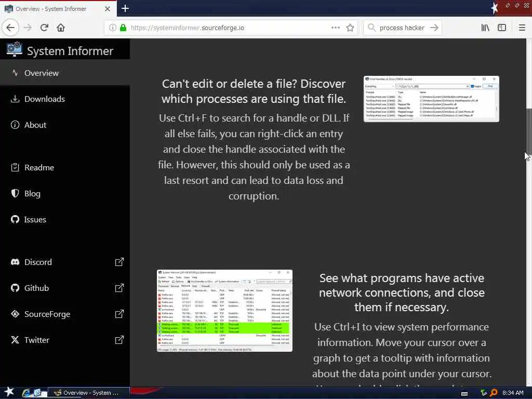Click the green secure padlock icon
532x399 pixels.
[x=123, y=28]
